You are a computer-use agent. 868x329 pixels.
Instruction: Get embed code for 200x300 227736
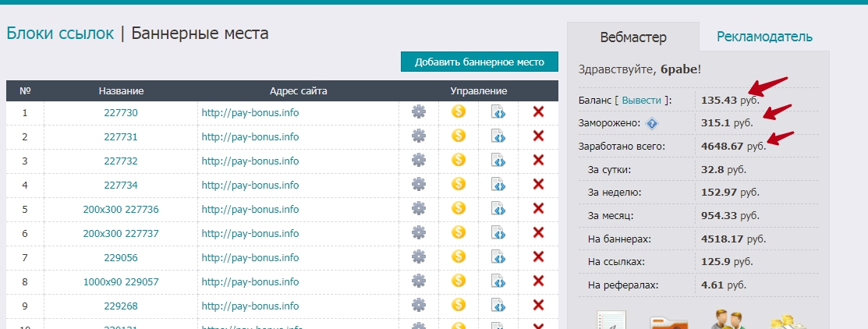[x=499, y=209]
